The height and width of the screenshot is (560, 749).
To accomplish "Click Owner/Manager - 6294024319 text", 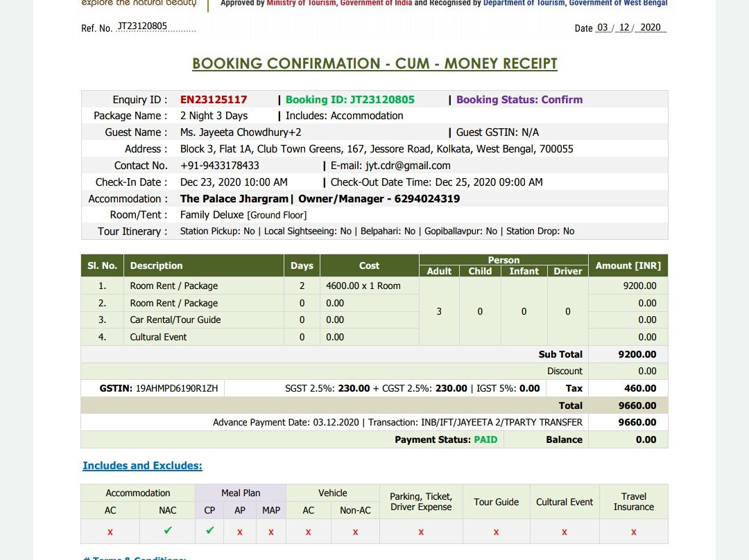I will 379,199.
